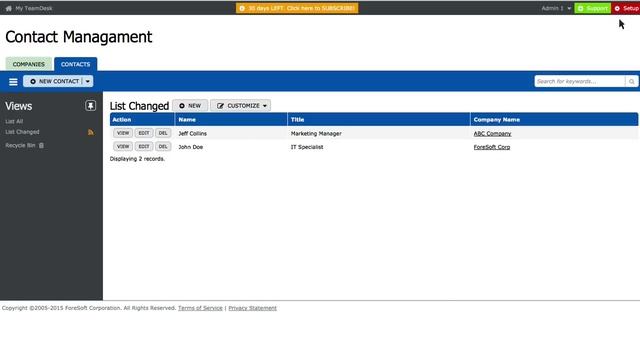Sort by the Company Name column header
The width and height of the screenshot is (640, 360).
coord(554,120)
